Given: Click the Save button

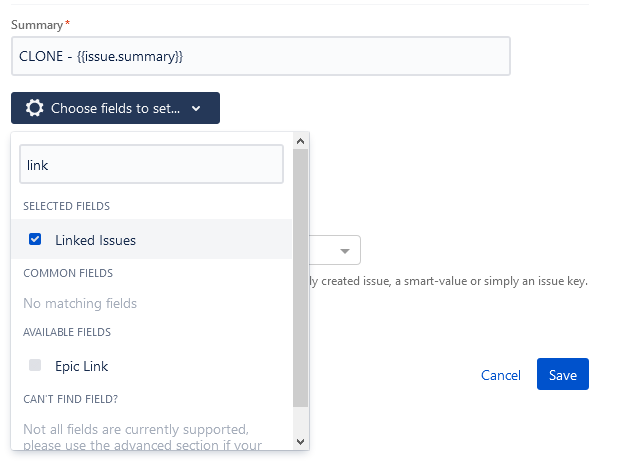Looking at the screenshot, I should point(562,375).
